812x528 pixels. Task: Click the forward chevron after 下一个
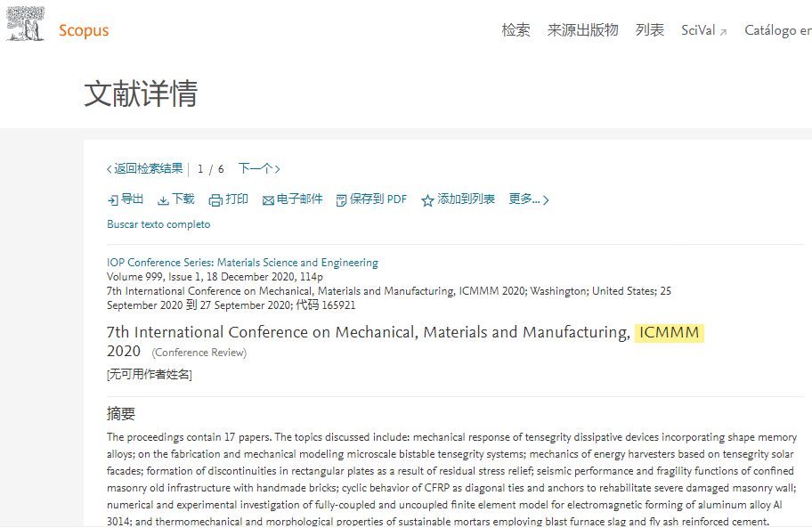point(278,169)
